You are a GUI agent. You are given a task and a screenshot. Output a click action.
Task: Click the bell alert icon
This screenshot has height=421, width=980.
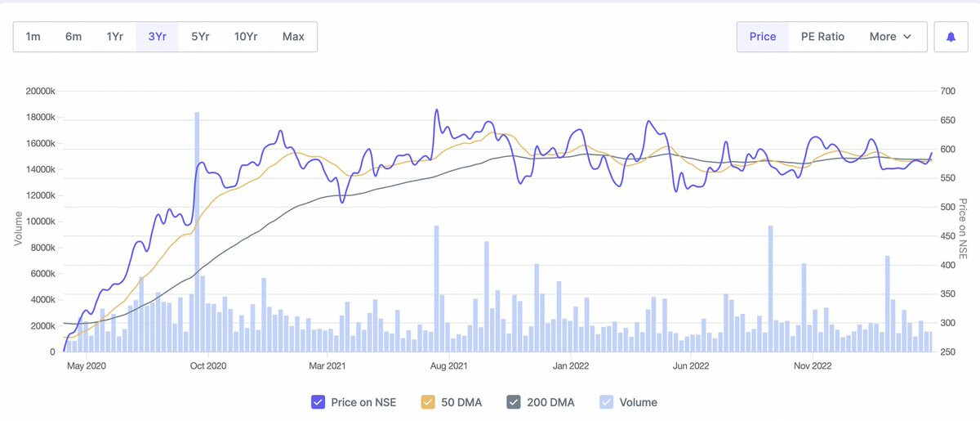[x=951, y=37]
